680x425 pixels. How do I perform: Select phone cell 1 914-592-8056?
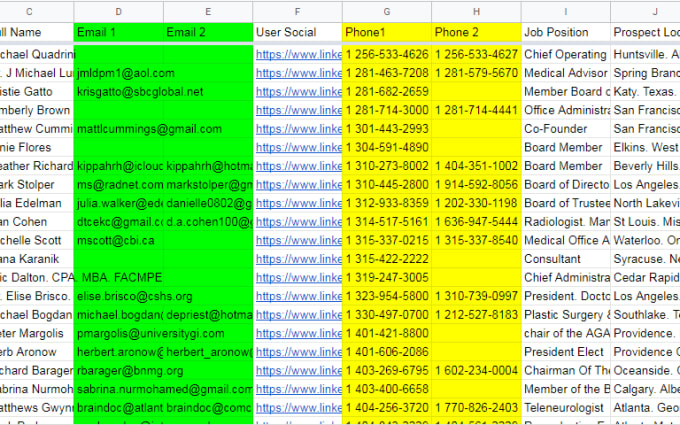tap(476, 185)
